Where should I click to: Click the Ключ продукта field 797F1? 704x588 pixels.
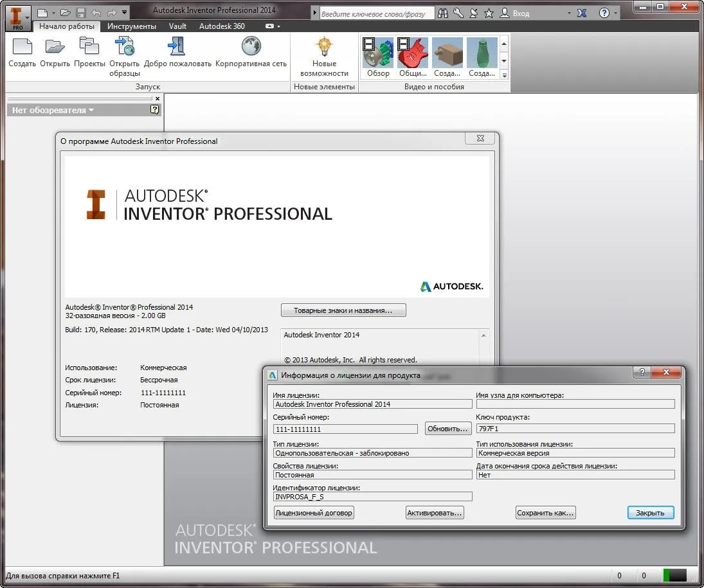click(x=575, y=429)
